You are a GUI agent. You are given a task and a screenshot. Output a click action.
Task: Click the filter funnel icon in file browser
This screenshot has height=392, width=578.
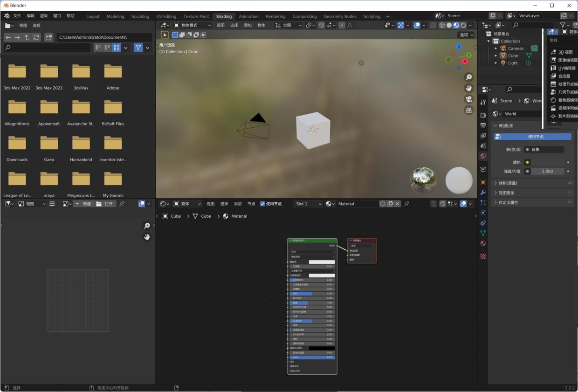138,48
